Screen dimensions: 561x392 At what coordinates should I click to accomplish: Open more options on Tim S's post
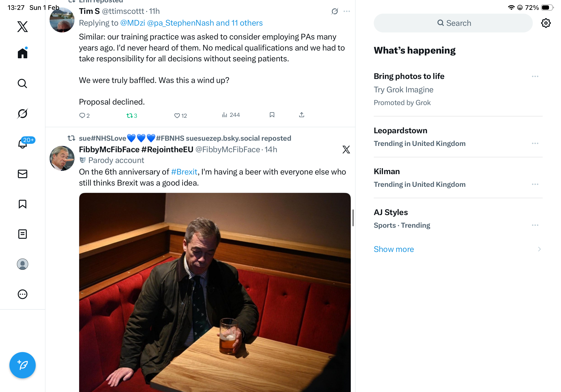(347, 12)
